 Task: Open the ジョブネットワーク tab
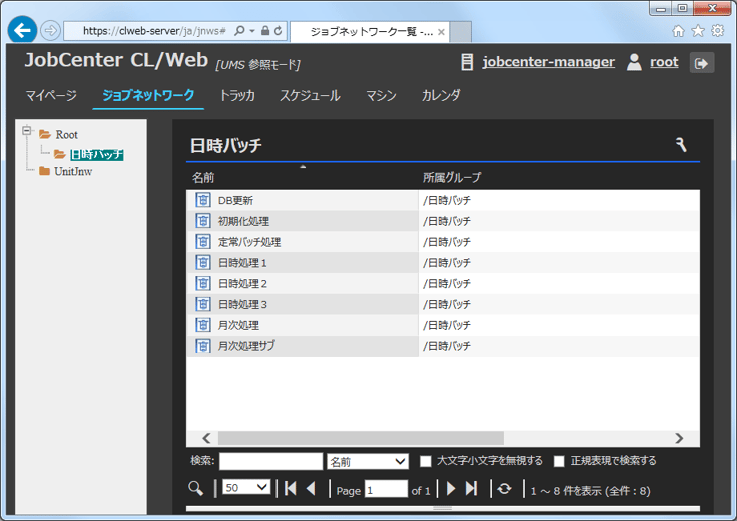point(148,95)
